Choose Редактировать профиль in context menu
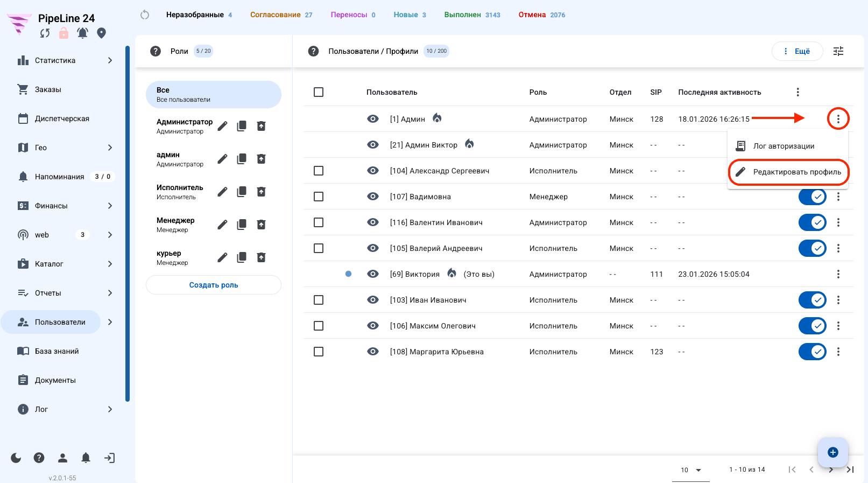The width and height of the screenshot is (868, 483). [x=788, y=172]
